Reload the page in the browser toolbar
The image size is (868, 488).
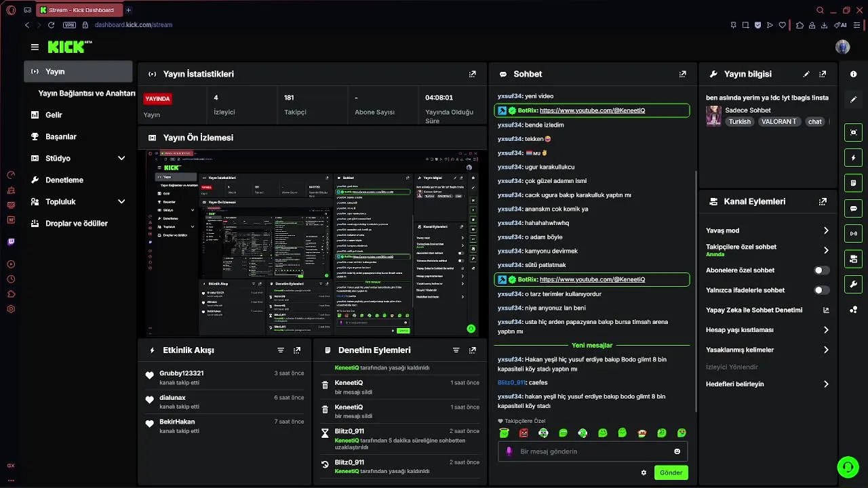tap(52, 25)
